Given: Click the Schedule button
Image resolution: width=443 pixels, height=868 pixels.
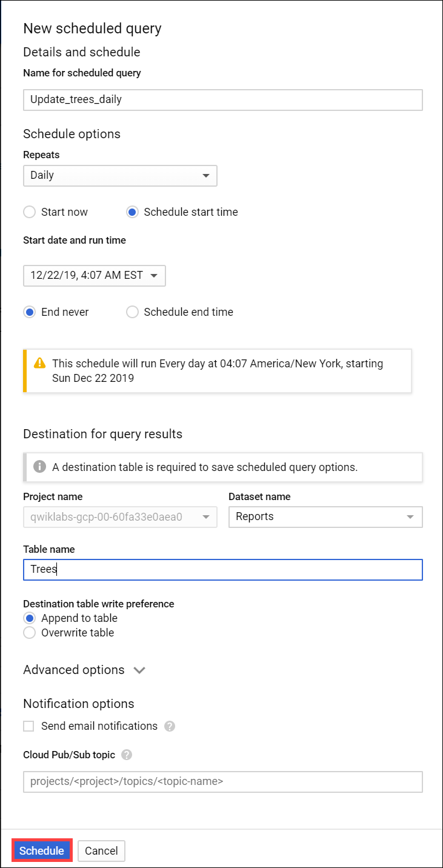Looking at the screenshot, I should pos(41,850).
